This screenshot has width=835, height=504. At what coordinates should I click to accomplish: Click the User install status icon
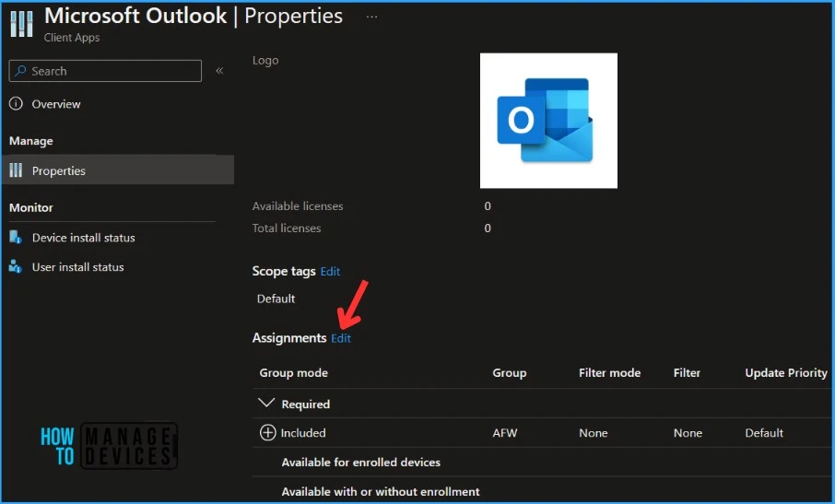tap(16, 266)
